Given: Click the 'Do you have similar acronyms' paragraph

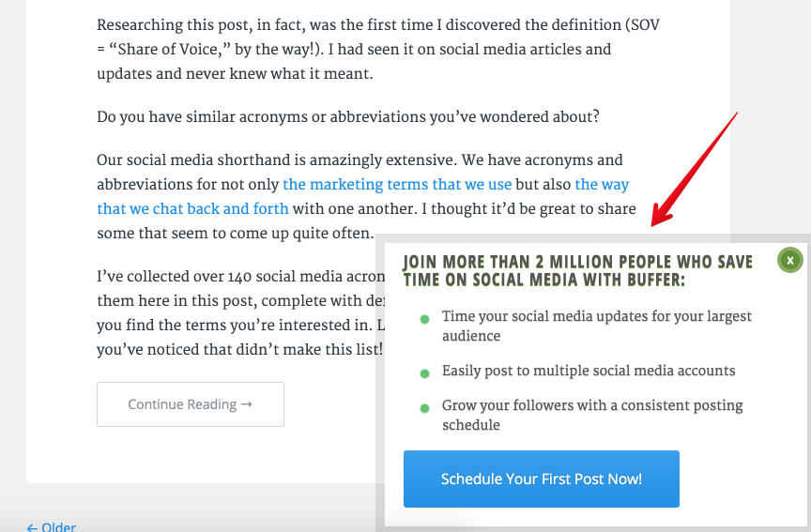Looking at the screenshot, I should (x=347, y=117).
